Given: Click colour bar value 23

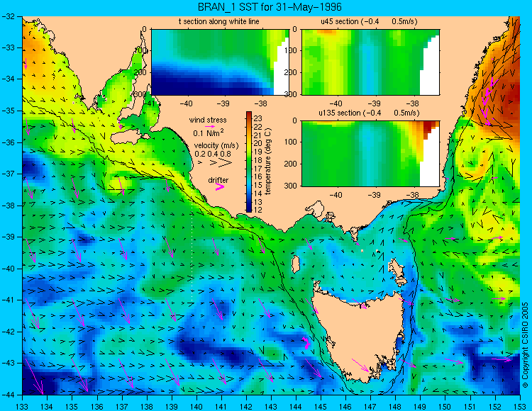Looking at the screenshot, I should [258, 118].
